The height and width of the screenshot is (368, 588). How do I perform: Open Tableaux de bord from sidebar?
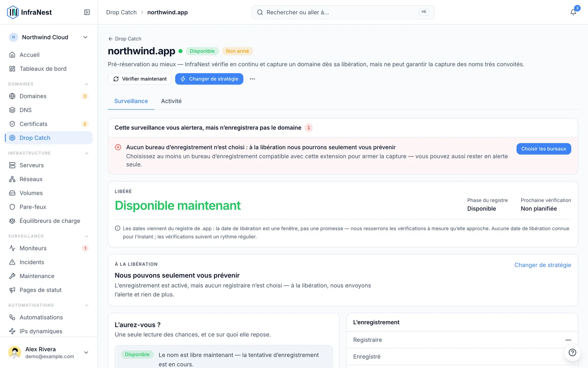(49, 69)
